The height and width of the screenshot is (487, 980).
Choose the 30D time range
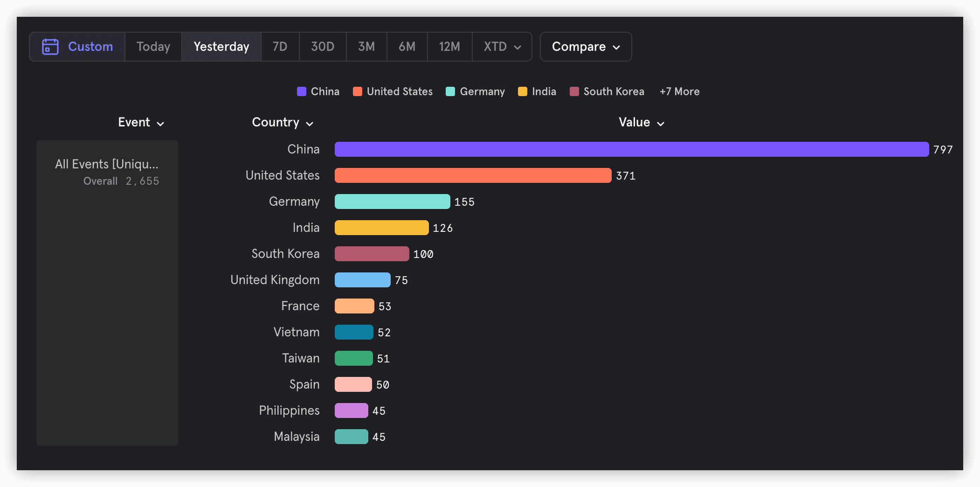(x=322, y=47)
